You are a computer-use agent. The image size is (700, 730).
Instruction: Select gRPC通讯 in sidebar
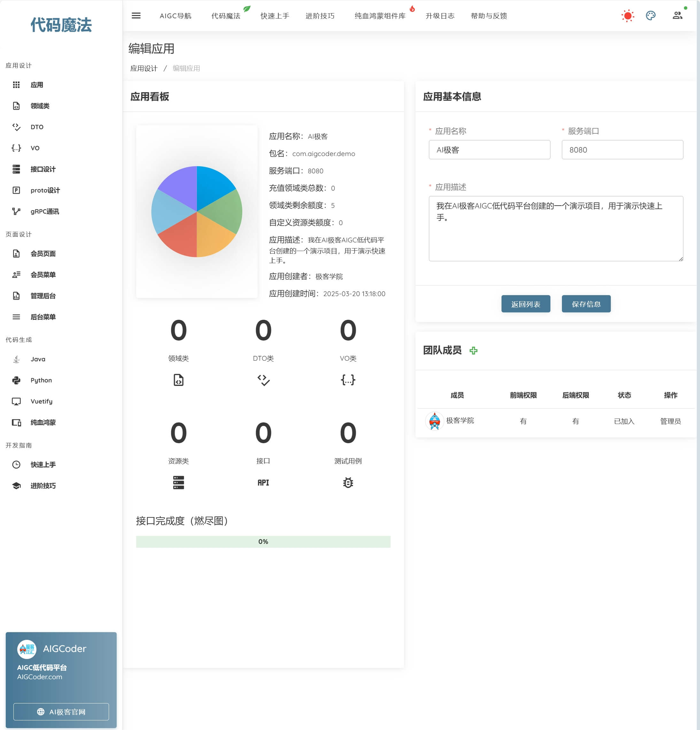45,212
